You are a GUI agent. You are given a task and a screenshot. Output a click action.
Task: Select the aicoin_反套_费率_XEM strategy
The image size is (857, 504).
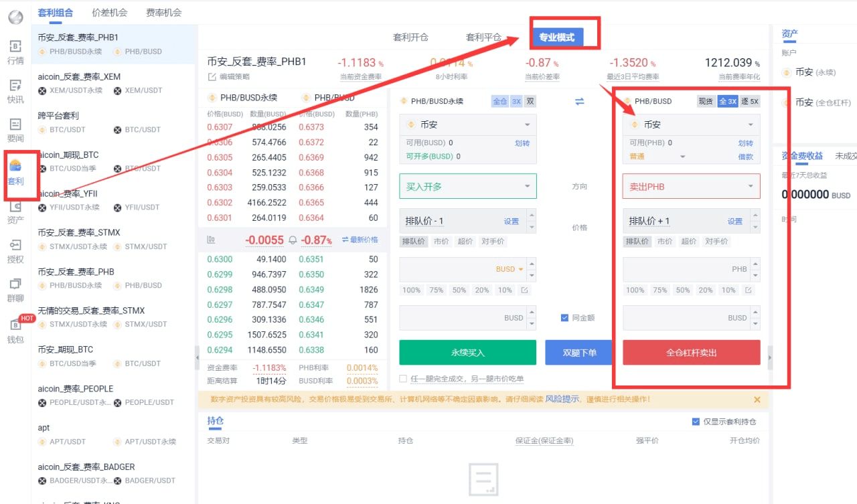point(114,83)
